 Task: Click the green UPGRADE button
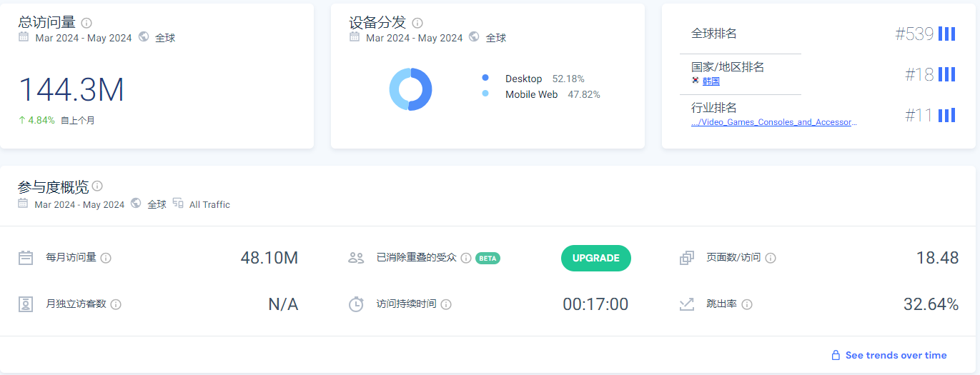point(596,258)
